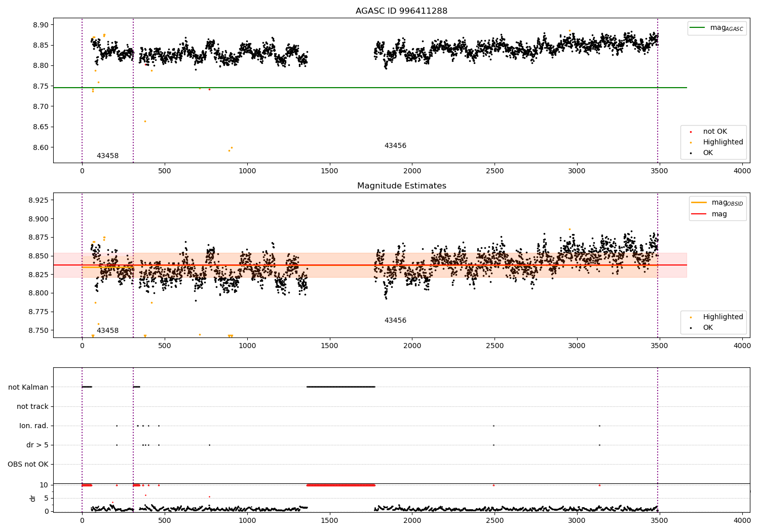Click 'Highlighted' in the top plot legend
Image resolution: width=760 pixels, height=532 pixels.
tap(723, 142)
